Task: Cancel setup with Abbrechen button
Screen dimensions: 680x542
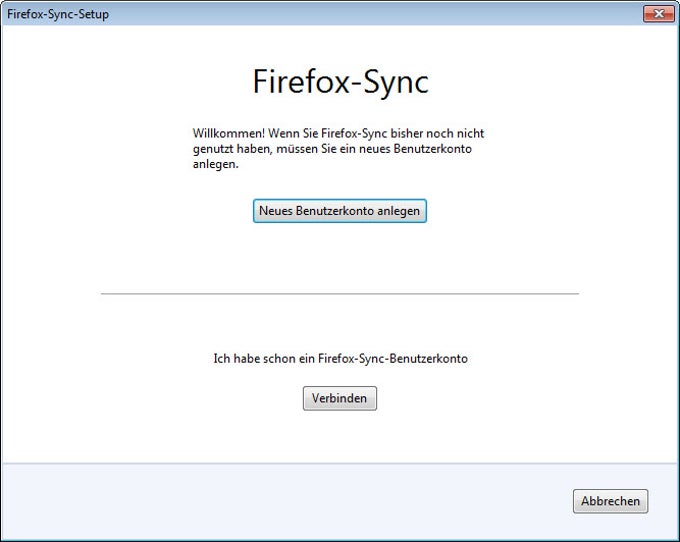Action: click(610, 501)
